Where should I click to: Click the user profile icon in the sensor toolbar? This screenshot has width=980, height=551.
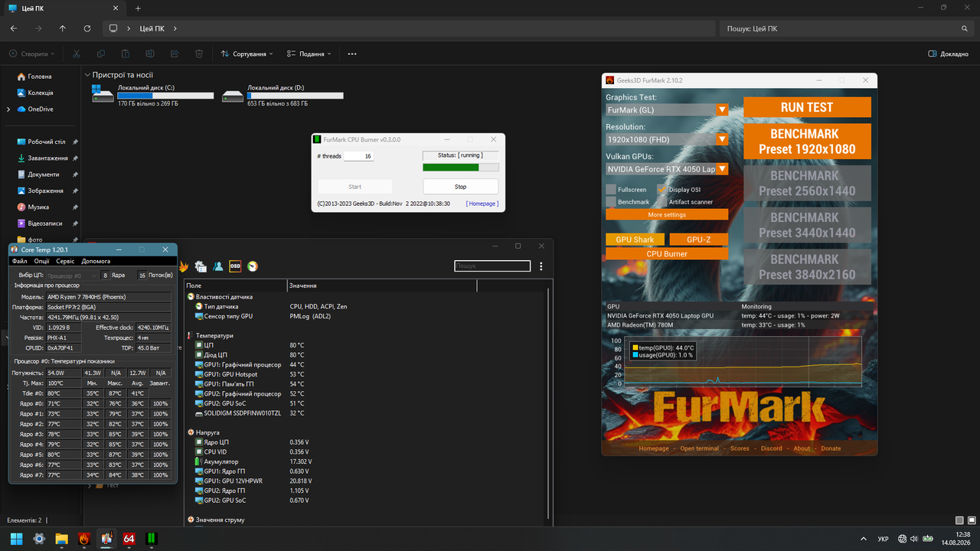click(218, 266)
